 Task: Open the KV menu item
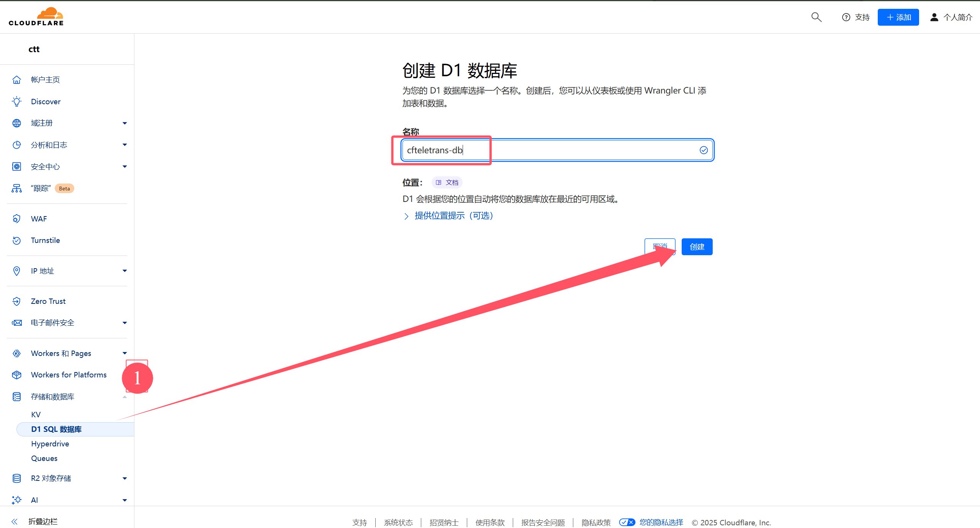[36, 415]
